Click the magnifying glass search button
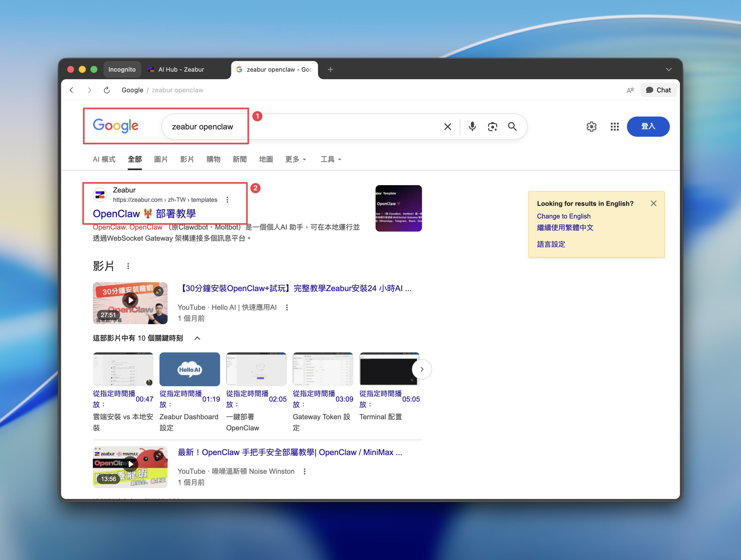Screen dimensions: 741x560 512,127
